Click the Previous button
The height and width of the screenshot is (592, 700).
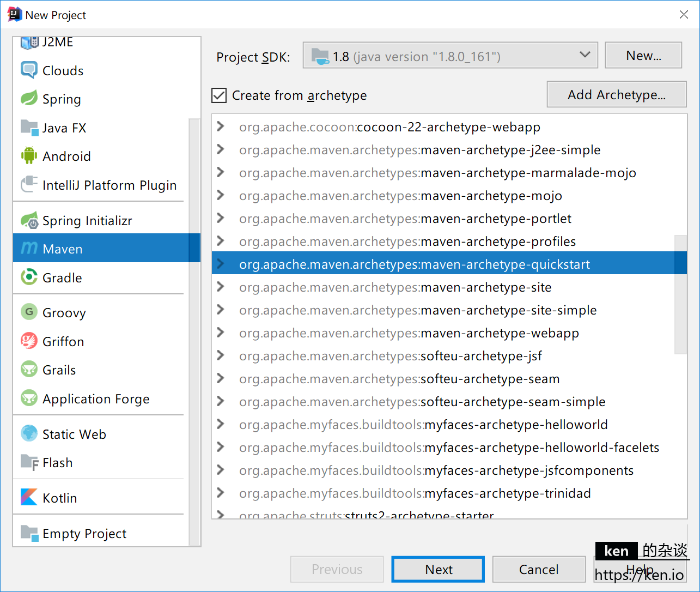337,569
